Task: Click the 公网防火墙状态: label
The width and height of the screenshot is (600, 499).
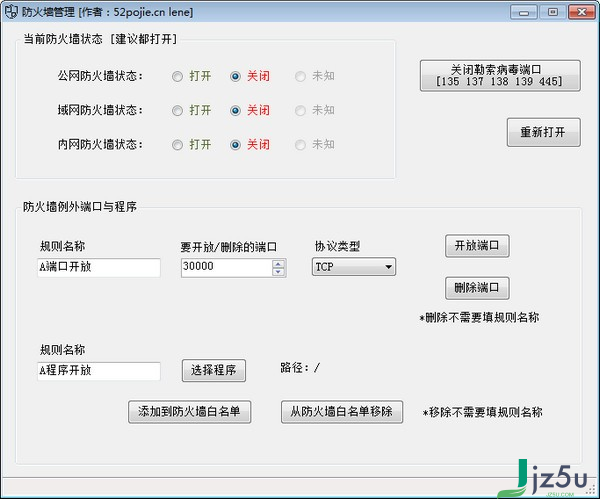Action: point(100,76)
